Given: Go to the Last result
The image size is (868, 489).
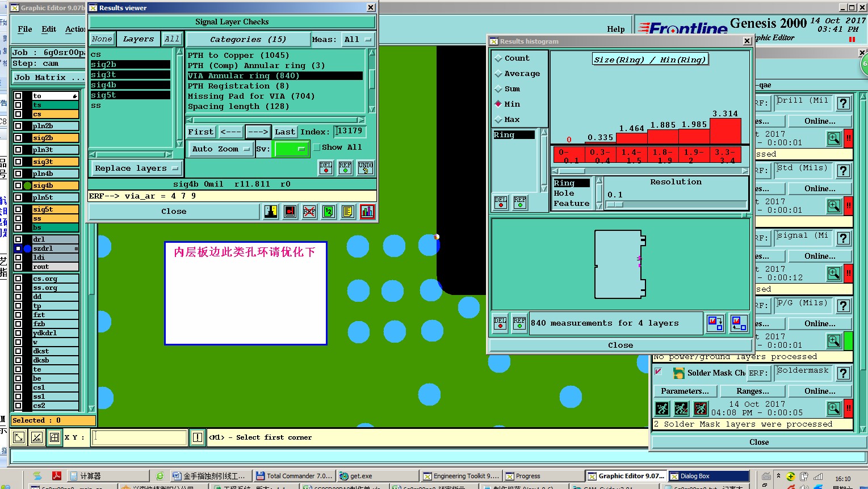Looking at the screenshot, I should coord(285,132).
